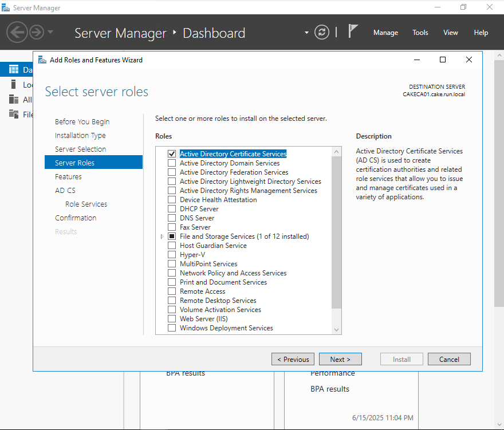
Task: Click the destination server name CAKECA01.cake.run.local
Action: pyautogui.click(x=434, y=94)
